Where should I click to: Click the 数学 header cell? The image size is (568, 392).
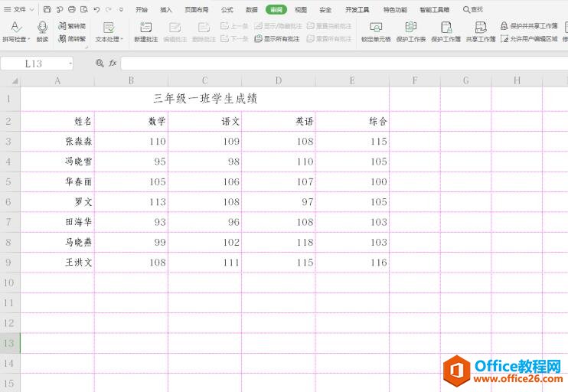coord(131,122)
